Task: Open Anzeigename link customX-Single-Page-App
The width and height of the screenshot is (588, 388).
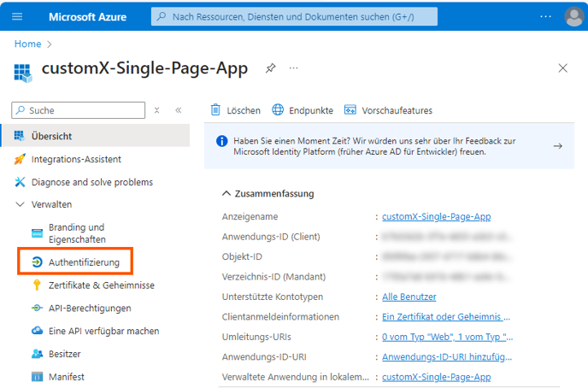Action: pos(436,217)
